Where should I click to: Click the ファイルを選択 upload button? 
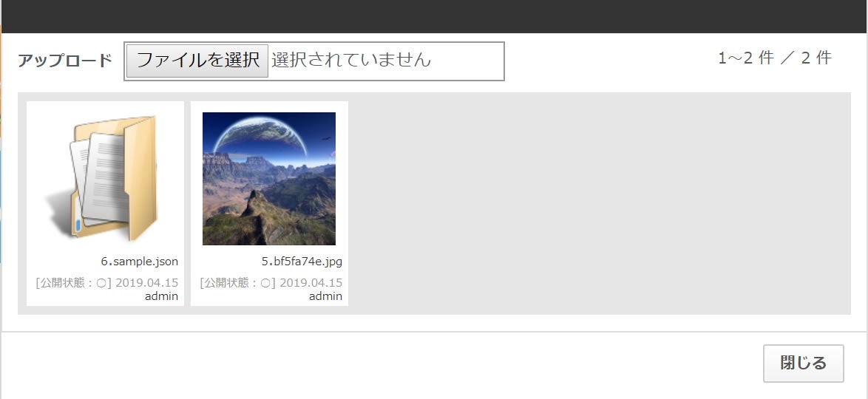[197, 61]
